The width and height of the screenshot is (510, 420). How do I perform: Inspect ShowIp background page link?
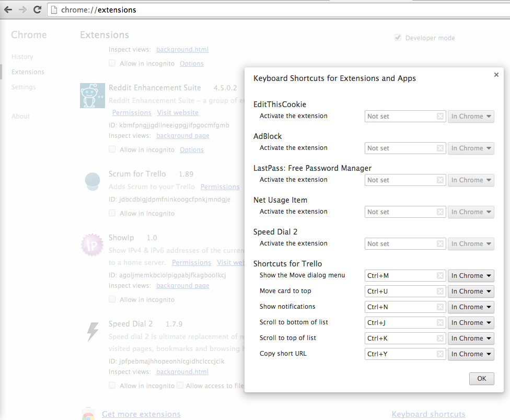pos(183,285)
